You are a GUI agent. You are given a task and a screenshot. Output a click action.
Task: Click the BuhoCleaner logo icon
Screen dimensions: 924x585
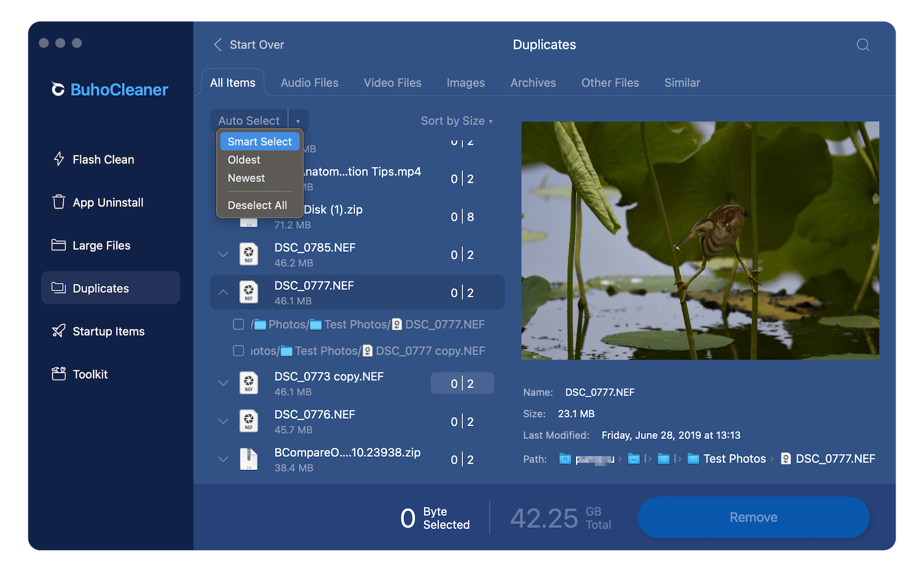point(58,89)
